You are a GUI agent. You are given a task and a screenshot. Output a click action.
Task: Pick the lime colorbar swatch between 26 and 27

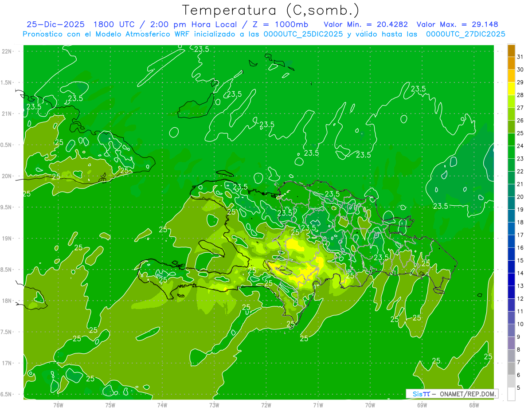(x=511, y=114)
